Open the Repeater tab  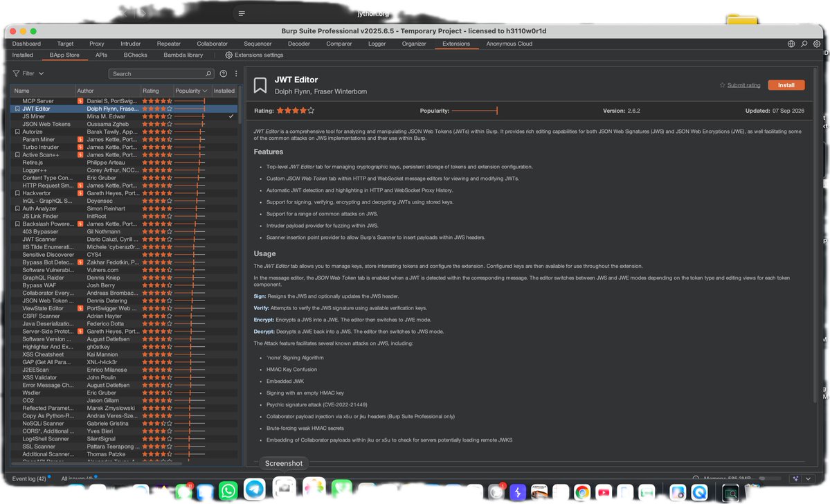coord(168,44)
